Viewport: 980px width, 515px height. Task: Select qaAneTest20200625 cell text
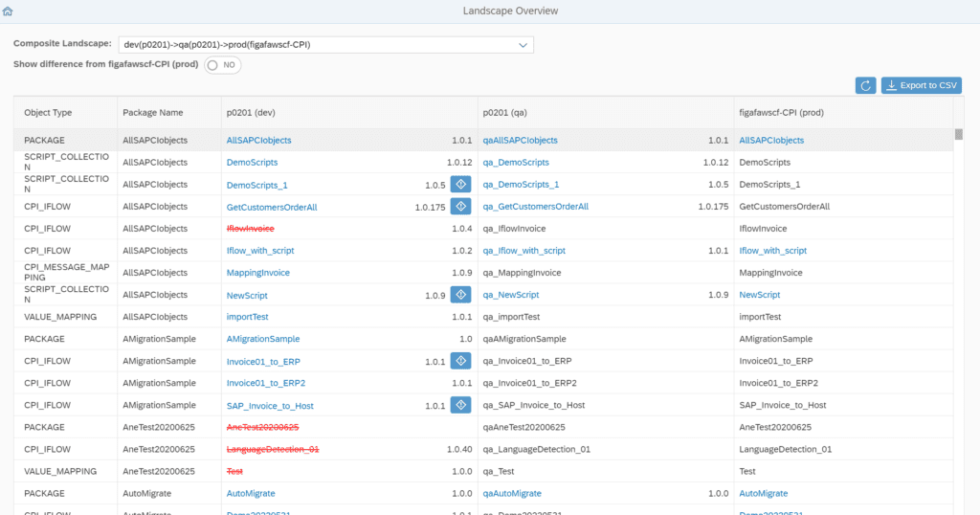click(523, 427)
